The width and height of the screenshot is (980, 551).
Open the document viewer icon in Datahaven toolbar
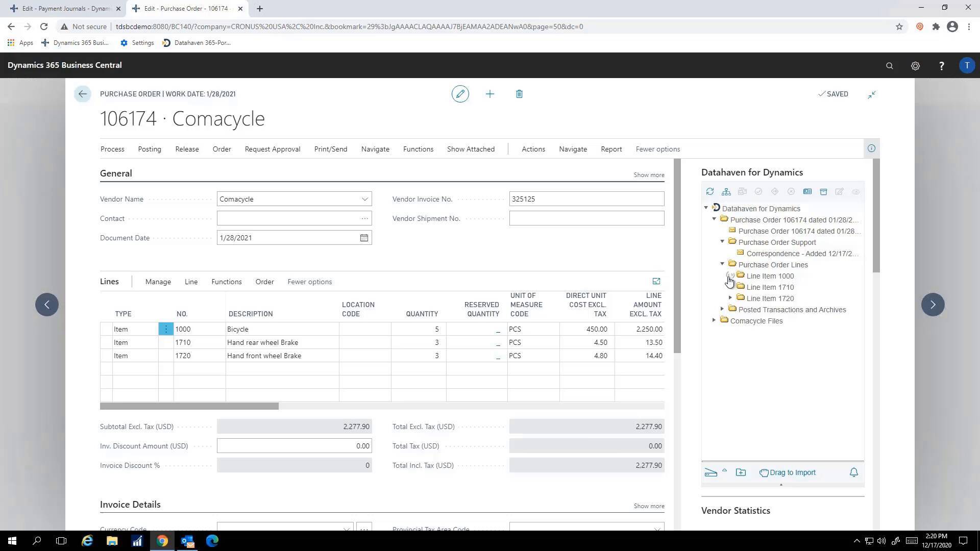pos(807,191)
